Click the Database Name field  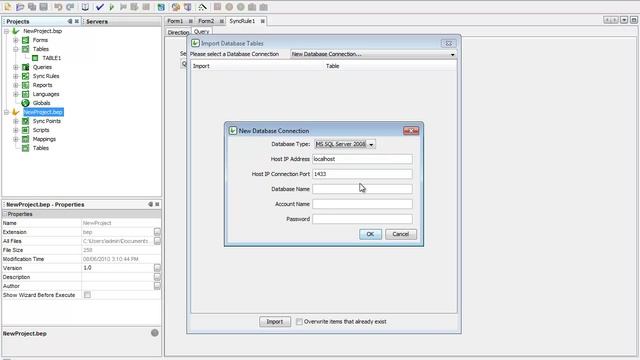(362, 189)
